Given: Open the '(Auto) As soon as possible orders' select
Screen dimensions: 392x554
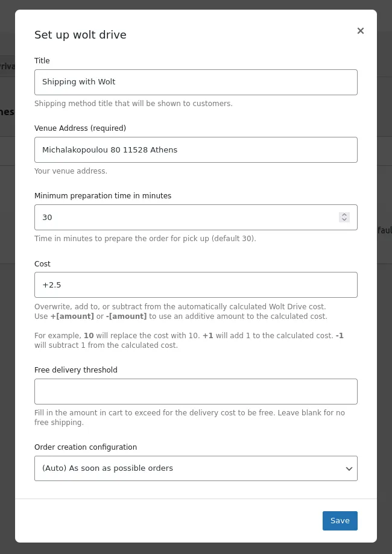Looking at the screenshot, I should point(196,468).
